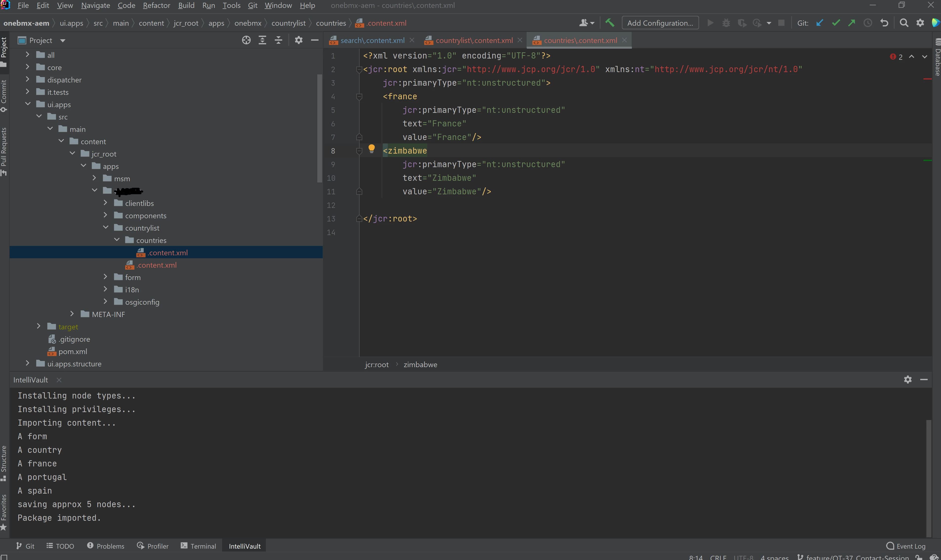Switch to search\content.xml tab

point(372,40)
